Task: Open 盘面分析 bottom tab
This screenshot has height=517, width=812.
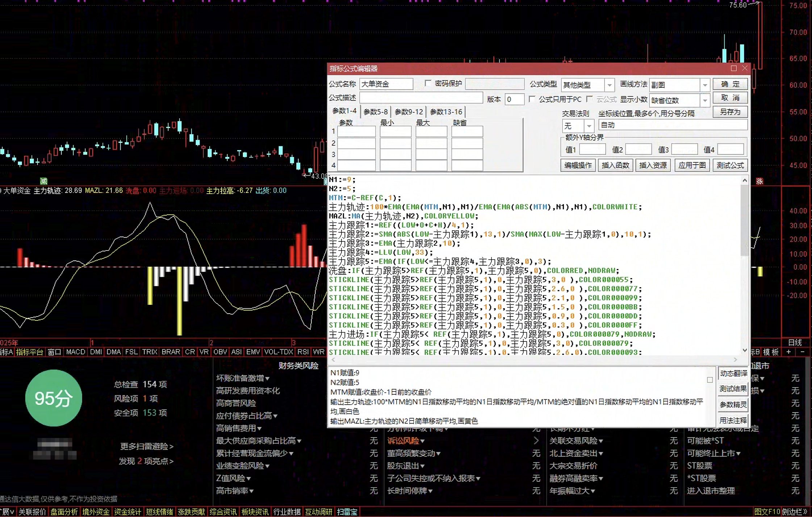Action: 64,512
